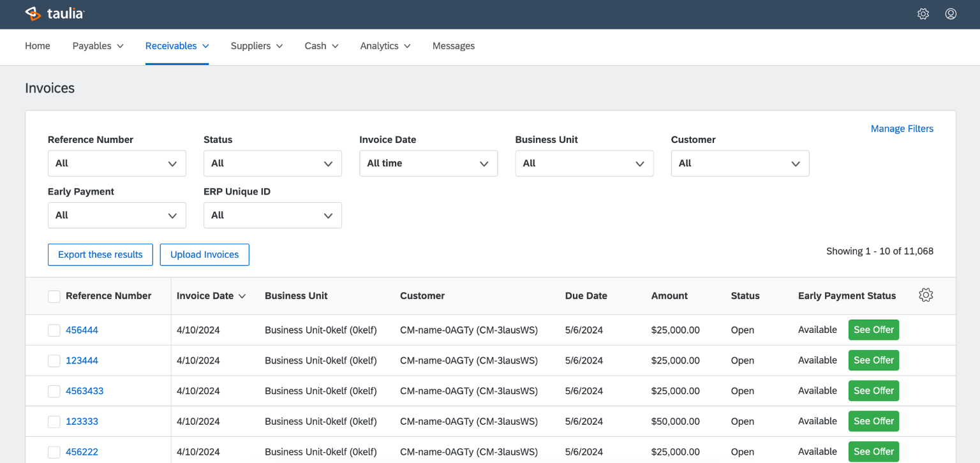Viewport: 980px width, 463px height.
Task: Click See Offer for invoice 4563433
Action: point(873,391)
